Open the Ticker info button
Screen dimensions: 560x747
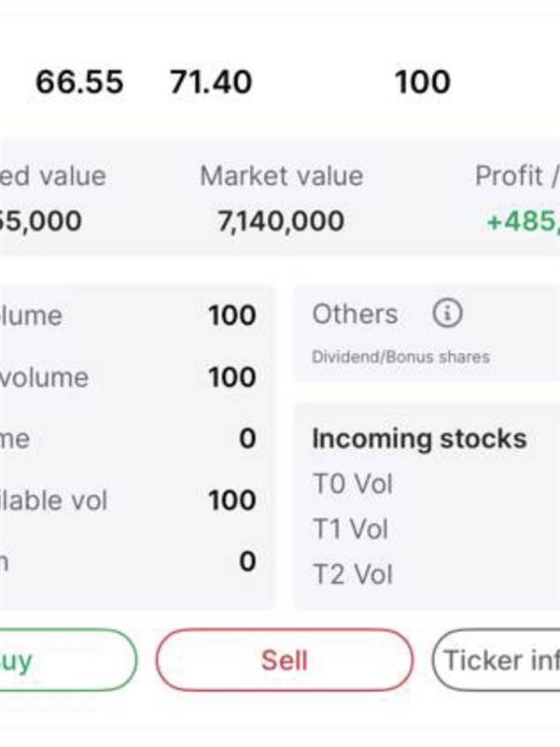[x=497, y=660]
